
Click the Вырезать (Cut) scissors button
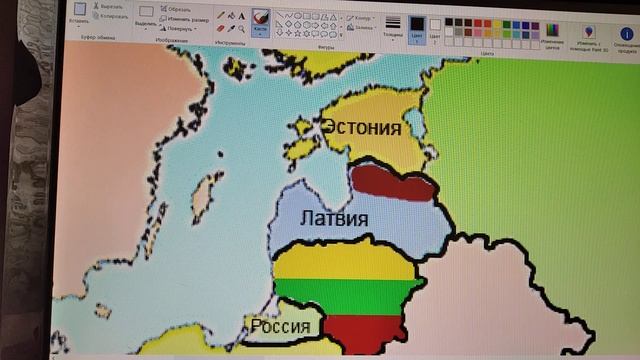(x=108, y=6)
